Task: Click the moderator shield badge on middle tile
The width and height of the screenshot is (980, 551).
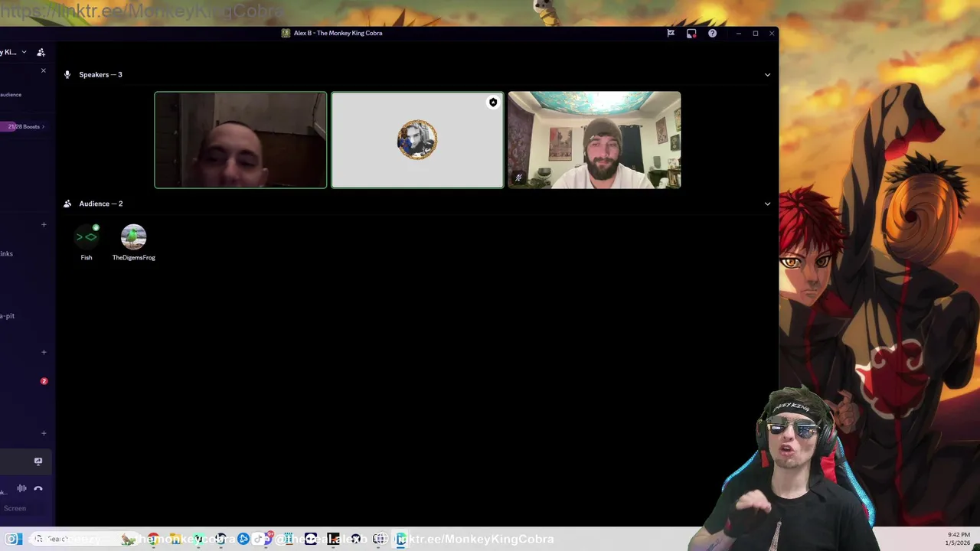Action: point(493,103)
